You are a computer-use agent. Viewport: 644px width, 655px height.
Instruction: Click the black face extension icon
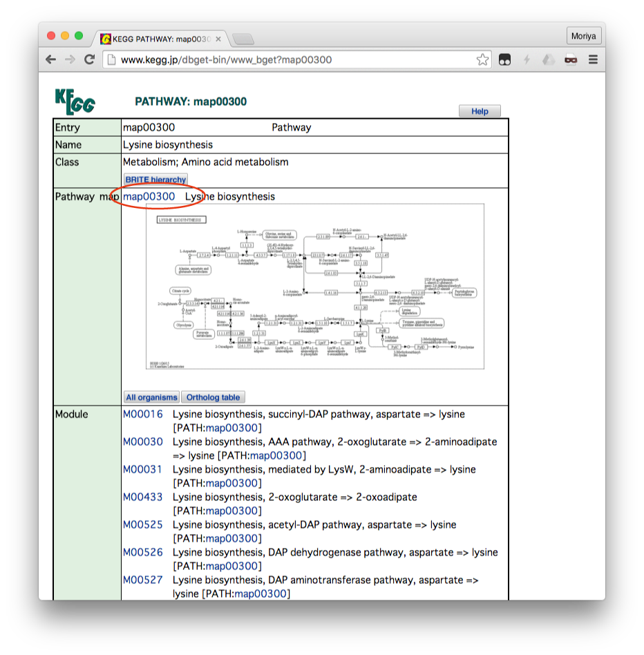504,59
